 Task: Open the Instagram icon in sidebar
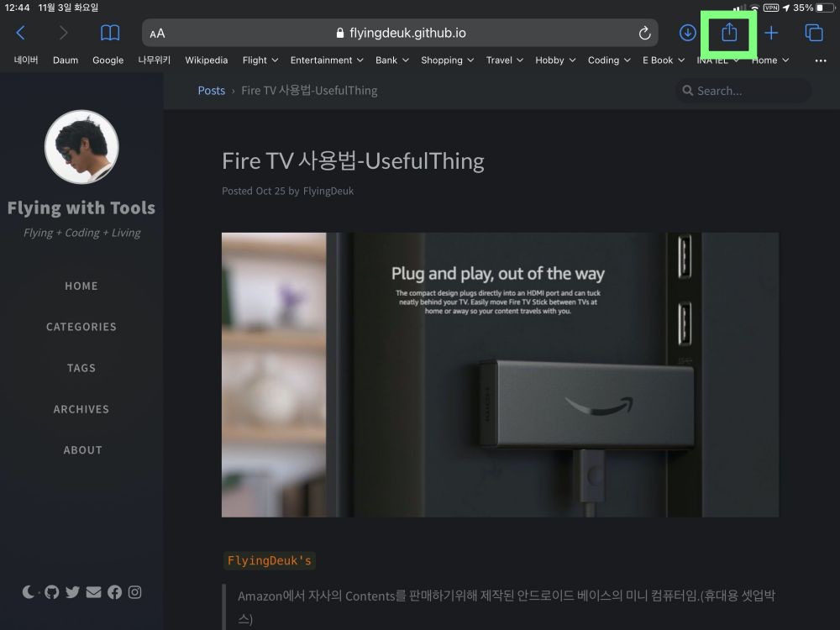(x=134, y=592)
